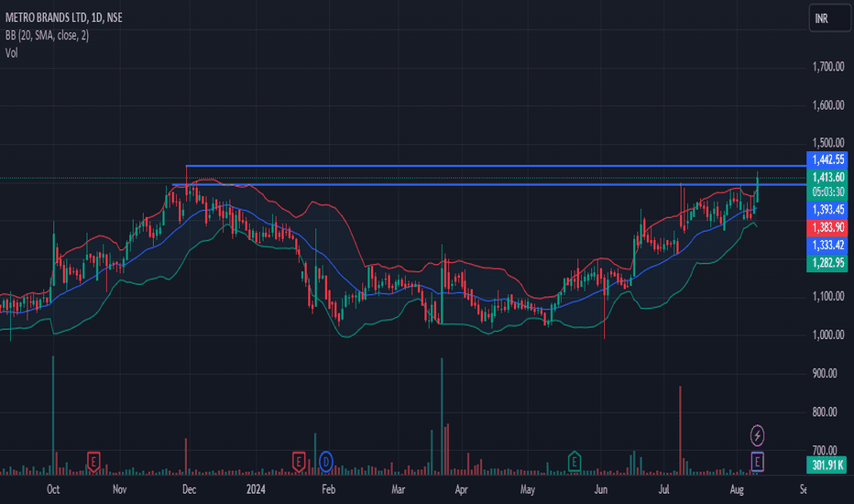The image size is (854, 504).
Task: Click the 700.00 price axis label
Action: (x=825, y=450)
